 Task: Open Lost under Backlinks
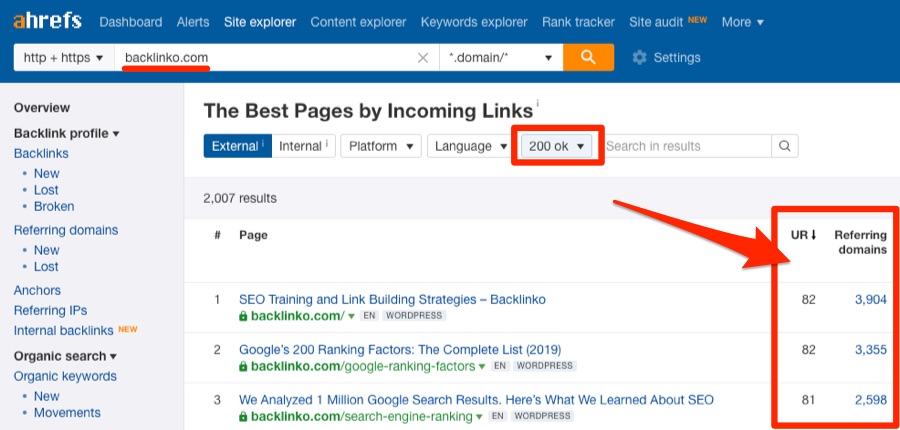tap(46, 190)
